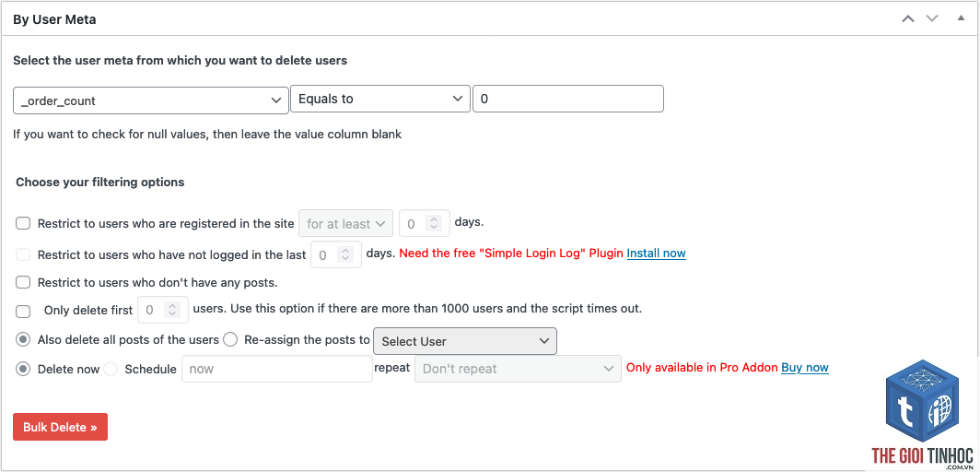
Task: Click the Buy now link
Action: [x=805, y=367]
